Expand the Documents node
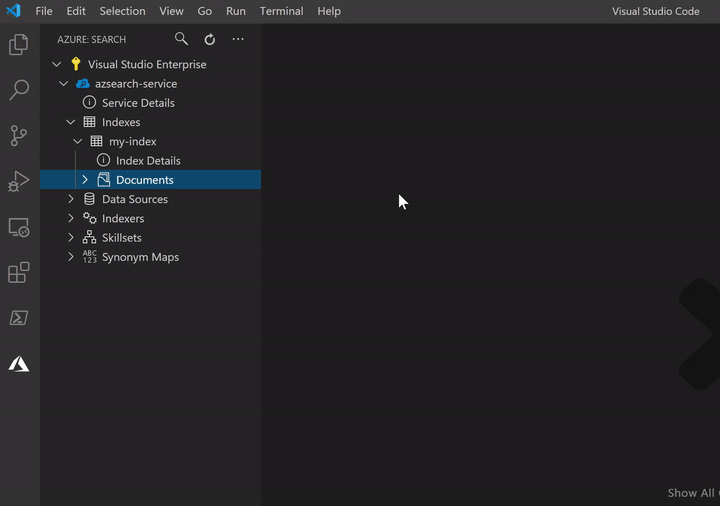Screen dimensions: 720x506 pos(85,180)
